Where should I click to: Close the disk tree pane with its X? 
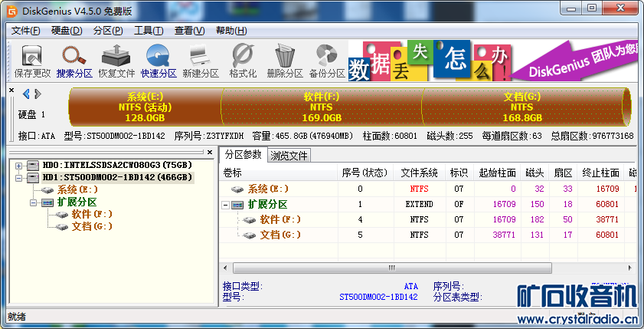tap(210, 152)
